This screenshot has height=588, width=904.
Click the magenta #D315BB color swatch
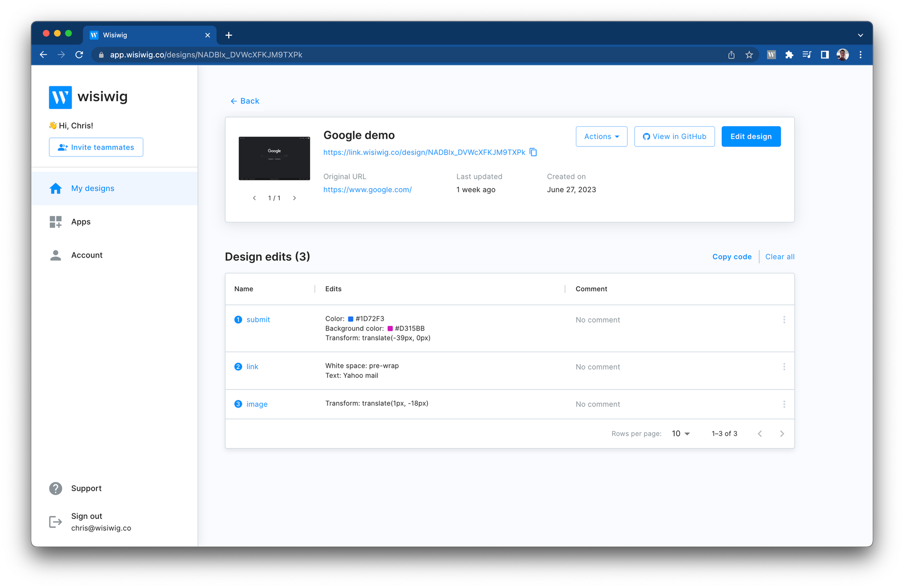coord(390,329)
